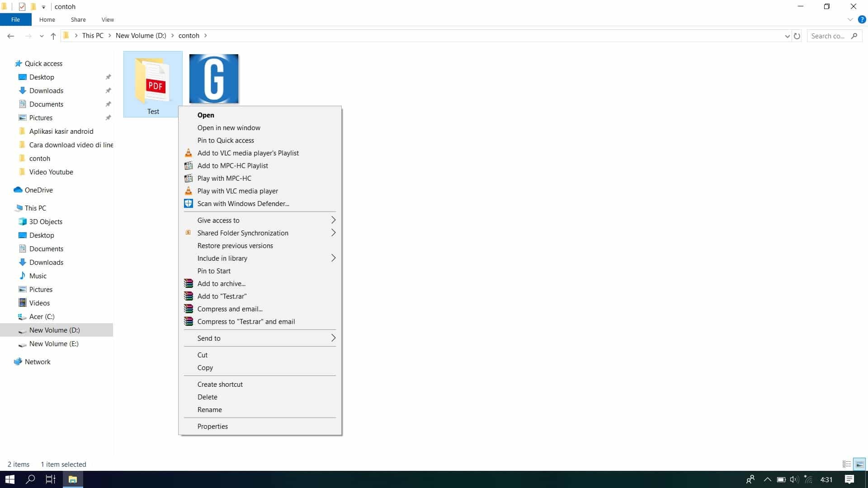This screenshot has height=488, width=868.
Task: Choose Open from the context menu
Action: pos(259,115)
